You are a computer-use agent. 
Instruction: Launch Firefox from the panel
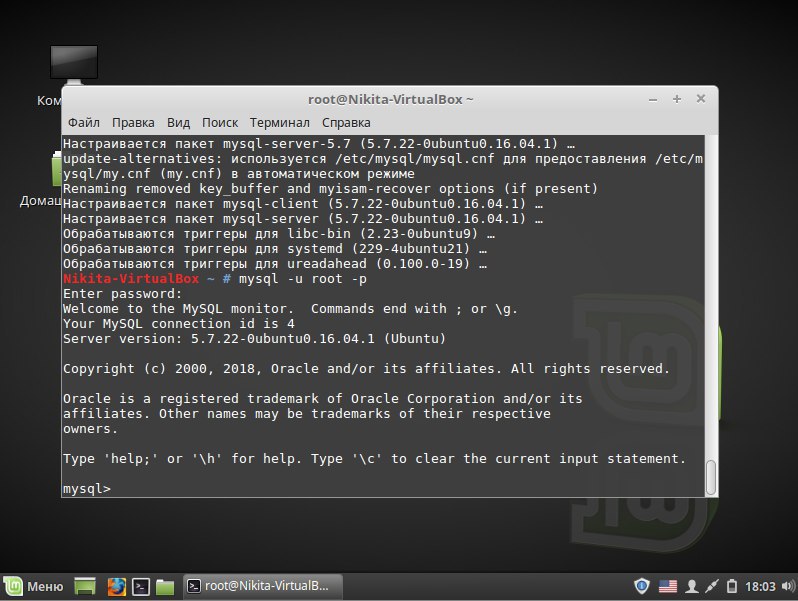(117, 586)
